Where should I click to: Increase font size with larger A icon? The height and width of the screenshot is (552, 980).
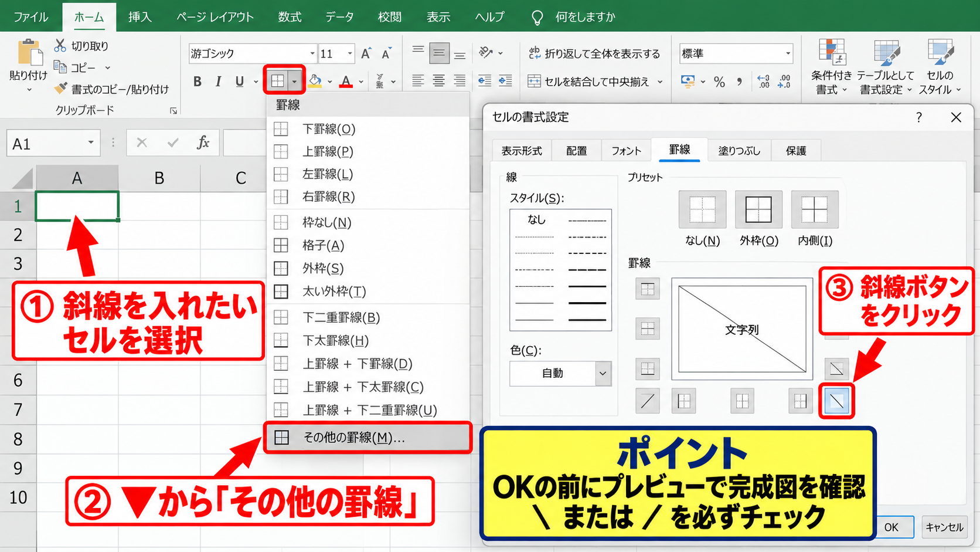(366, 53)
